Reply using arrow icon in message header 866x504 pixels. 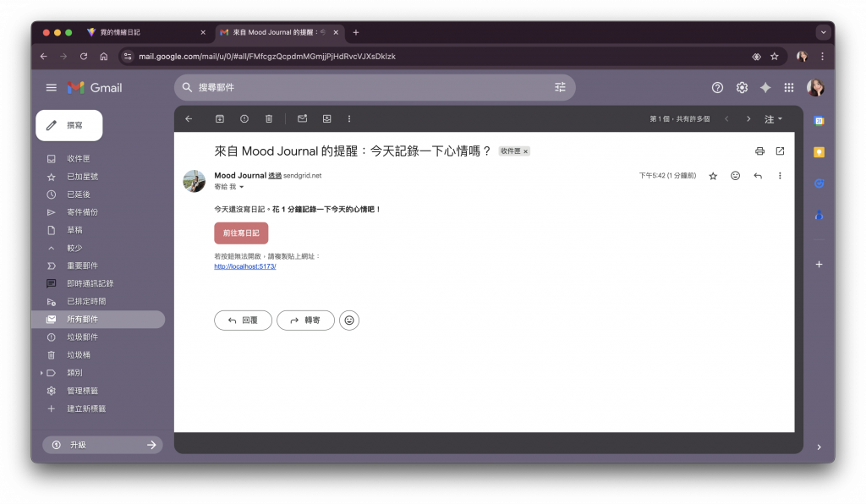coord(758,176)
